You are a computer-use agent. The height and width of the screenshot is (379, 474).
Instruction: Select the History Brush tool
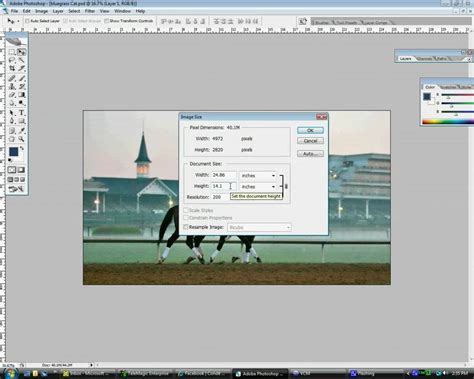[21, 87]
